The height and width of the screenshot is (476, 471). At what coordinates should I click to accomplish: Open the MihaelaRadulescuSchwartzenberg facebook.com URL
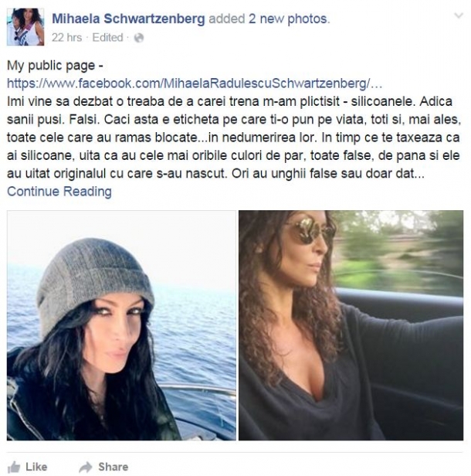(x=195, y=83)
